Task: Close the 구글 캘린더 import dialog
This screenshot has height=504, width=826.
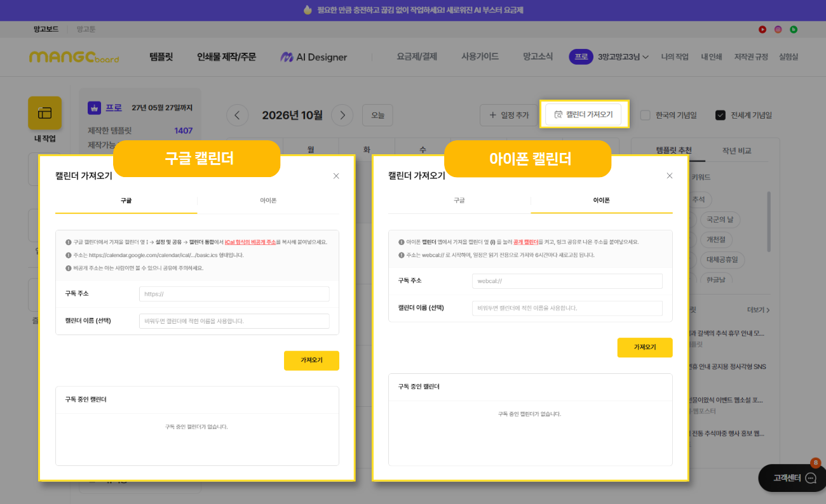Action: pyautogui.click(x=336, y=176)
